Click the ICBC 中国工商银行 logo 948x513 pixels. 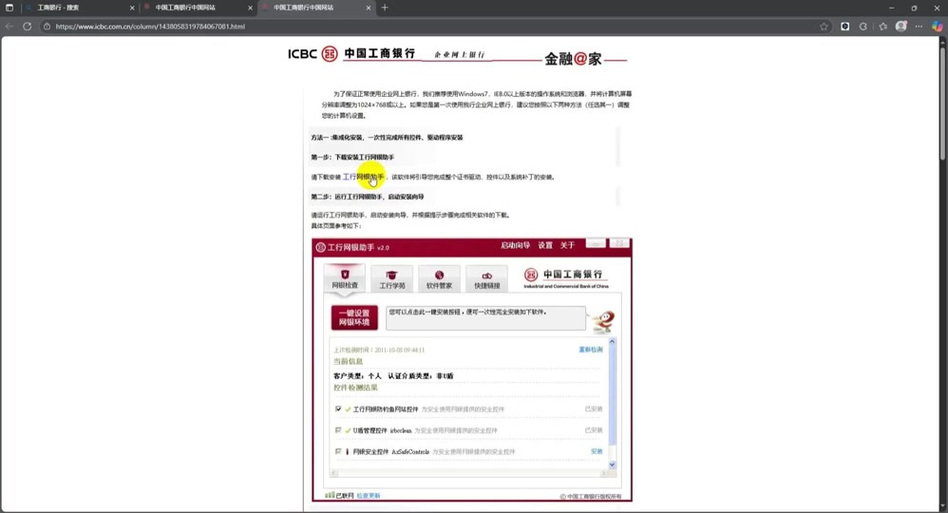click(x=351, y=54)
